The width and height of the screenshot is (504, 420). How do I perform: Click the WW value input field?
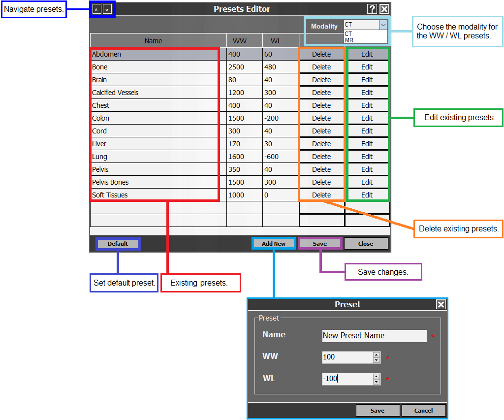(347, 357)
